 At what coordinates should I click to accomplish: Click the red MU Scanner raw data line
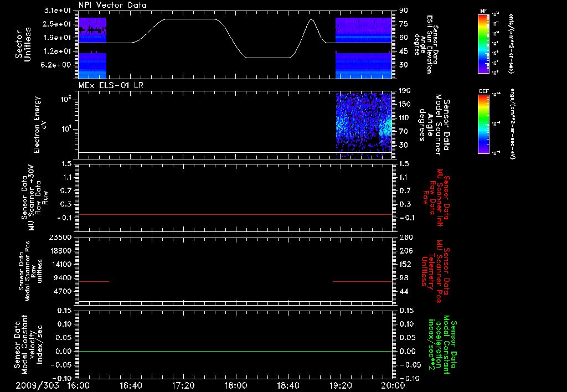[235, 214]
